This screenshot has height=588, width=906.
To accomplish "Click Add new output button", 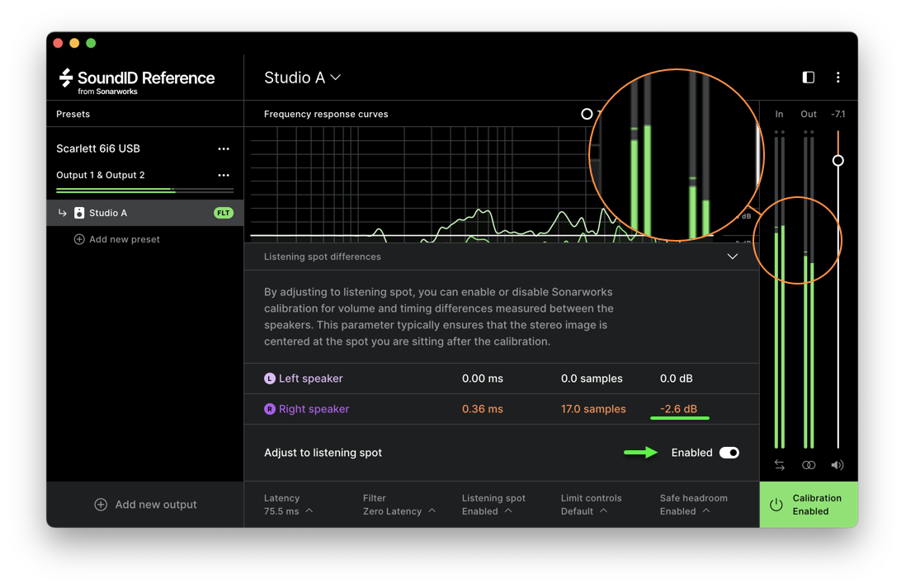I will click(x=145, y=504).
